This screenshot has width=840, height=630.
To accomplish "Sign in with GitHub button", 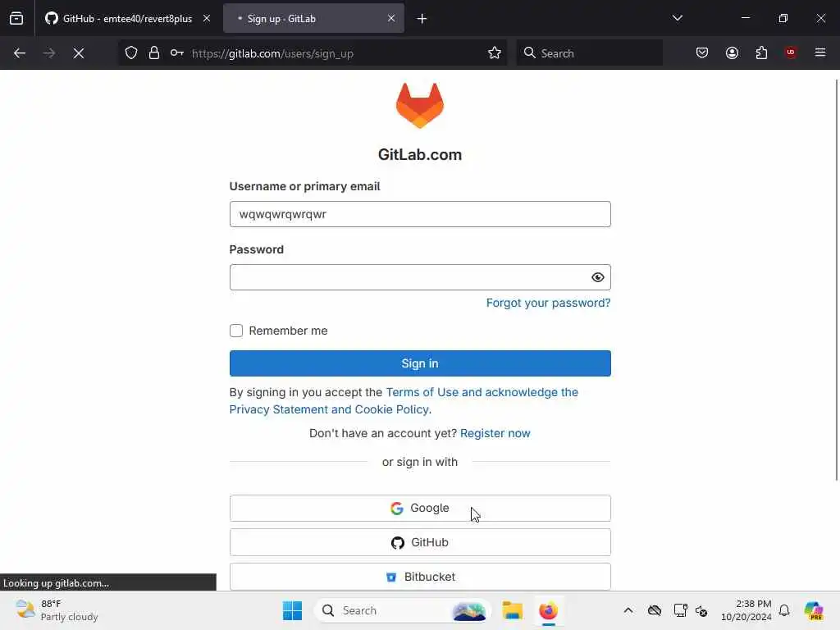I will tap(420, 543).
